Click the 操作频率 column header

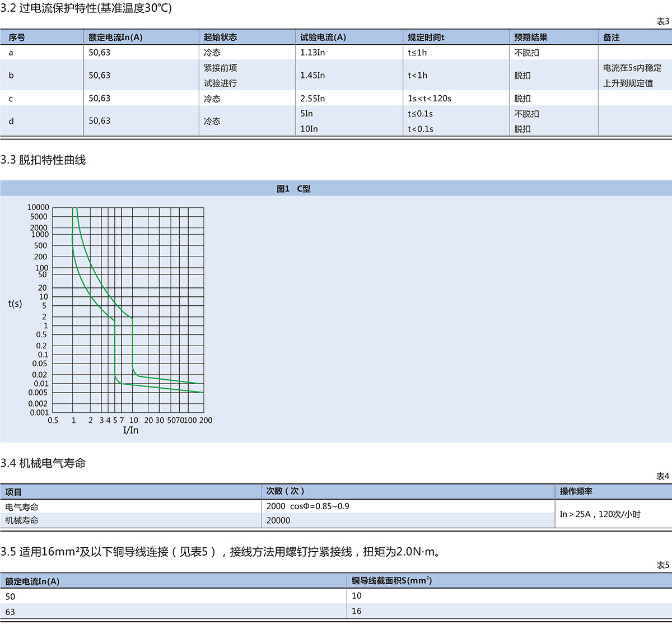576,491
